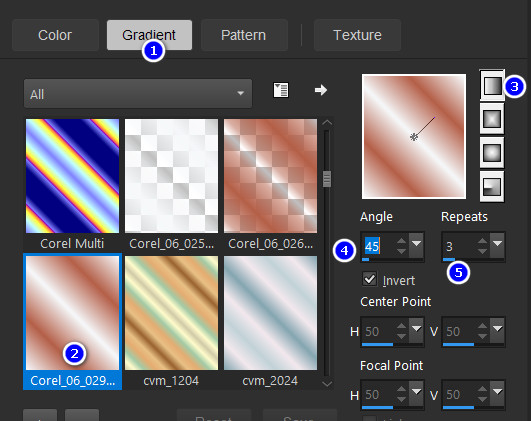This screenshot has height=421, width=531.
Task: Open the Angle slider dropdown
Action: coord(416,245)
